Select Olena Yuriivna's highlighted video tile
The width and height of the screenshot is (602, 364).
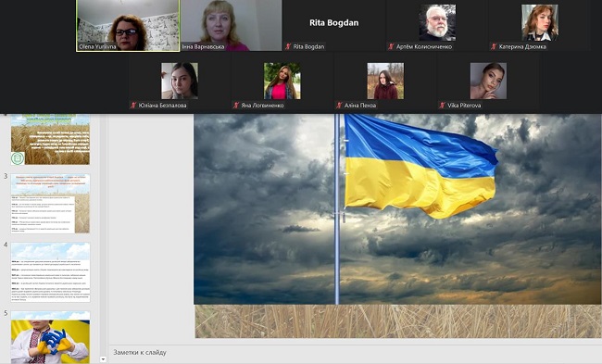128,25
